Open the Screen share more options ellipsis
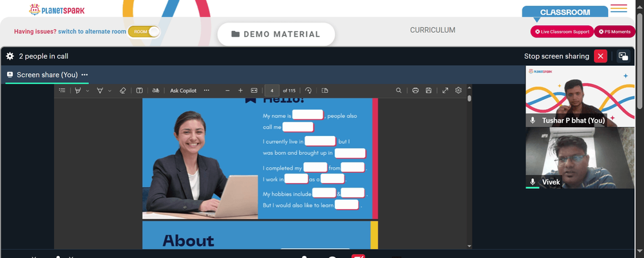Screen dimensions: 644x258 click(84, 75)
